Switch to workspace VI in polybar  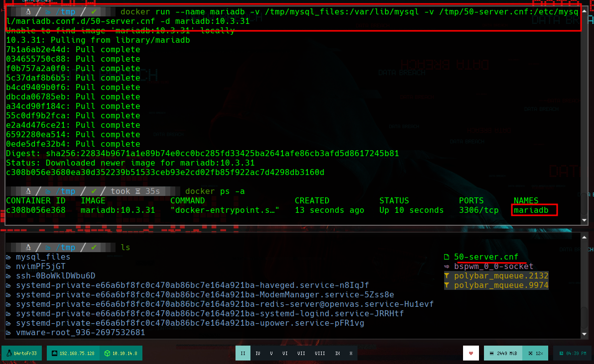pos(285,353)
